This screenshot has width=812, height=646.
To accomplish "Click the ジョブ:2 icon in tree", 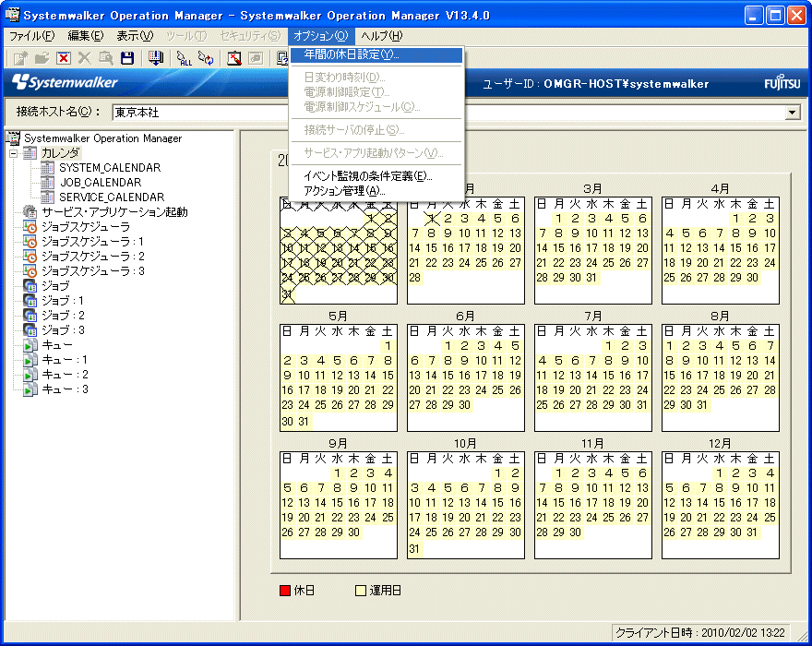I will pos(30,316).
